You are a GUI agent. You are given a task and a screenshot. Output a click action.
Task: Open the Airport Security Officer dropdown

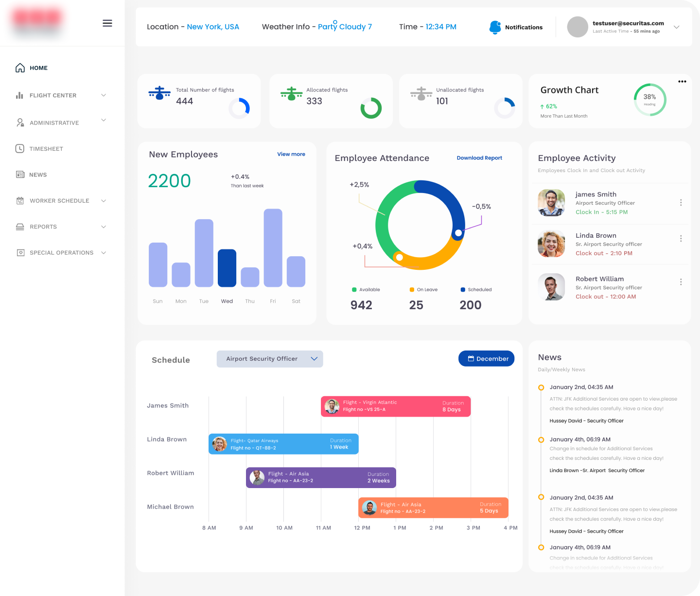pos(270,359)
